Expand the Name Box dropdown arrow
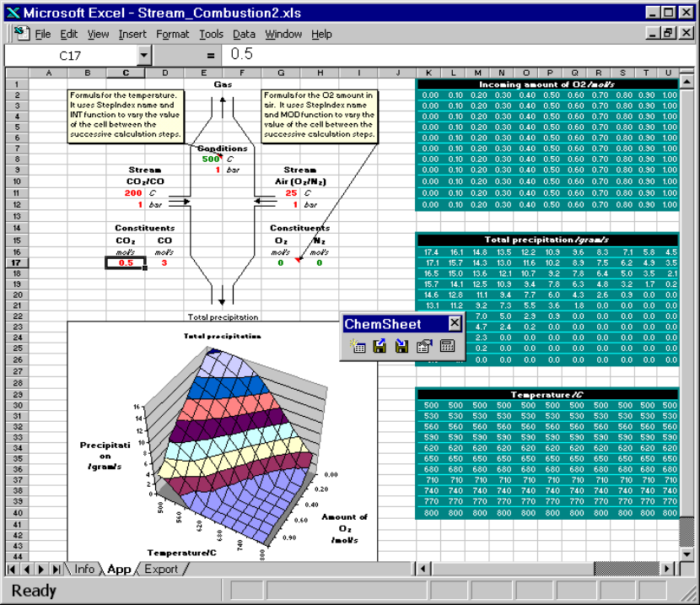Screen dimensions: 700x605 (144, 55)
